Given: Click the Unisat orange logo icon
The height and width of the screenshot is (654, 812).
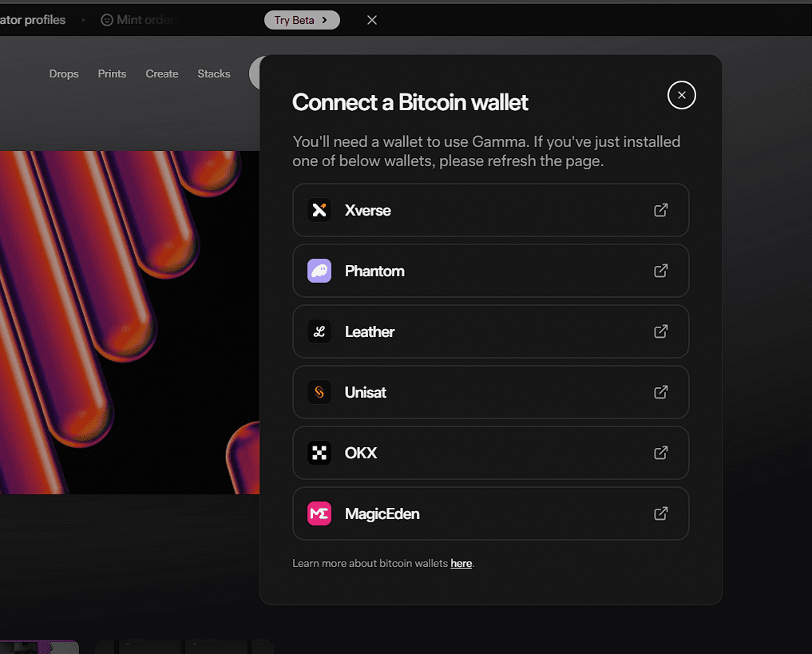Looking at the screenshot, I should click(x=319, y=392).
